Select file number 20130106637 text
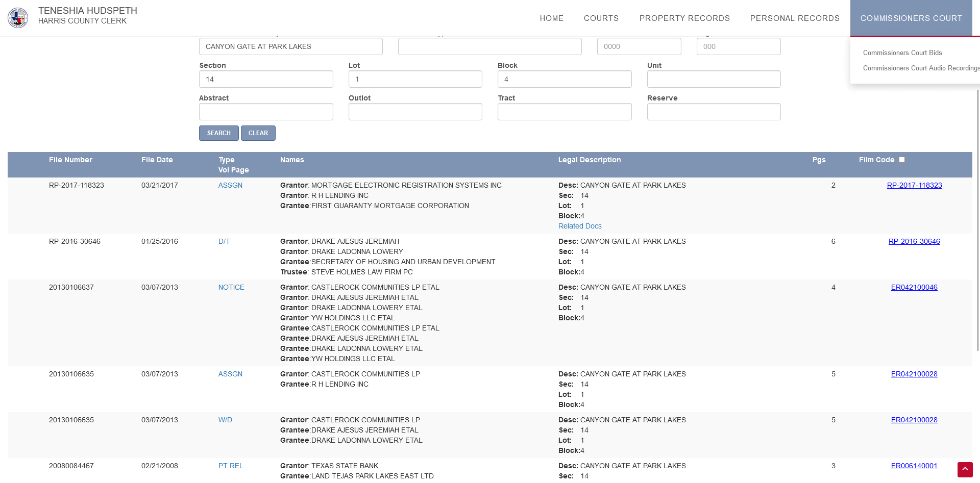Screen dimensions: 980x483 [71, 287]
